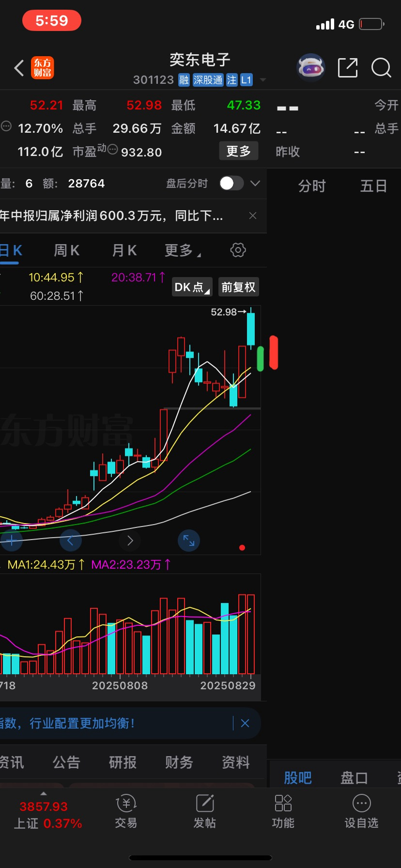The image size is (401, 868).
Task: Open the 公告 tab
Action: pyautogui.click(x=66, y=762)
